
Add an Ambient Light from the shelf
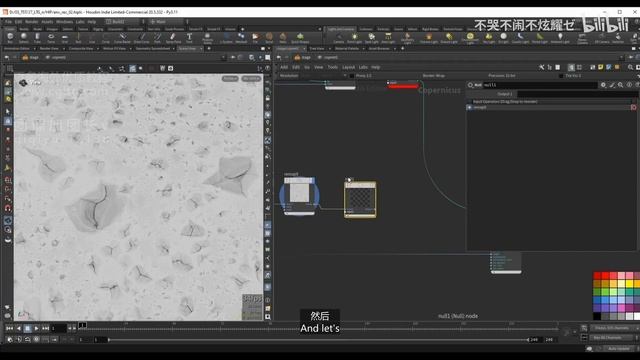(x=560, y=38)
